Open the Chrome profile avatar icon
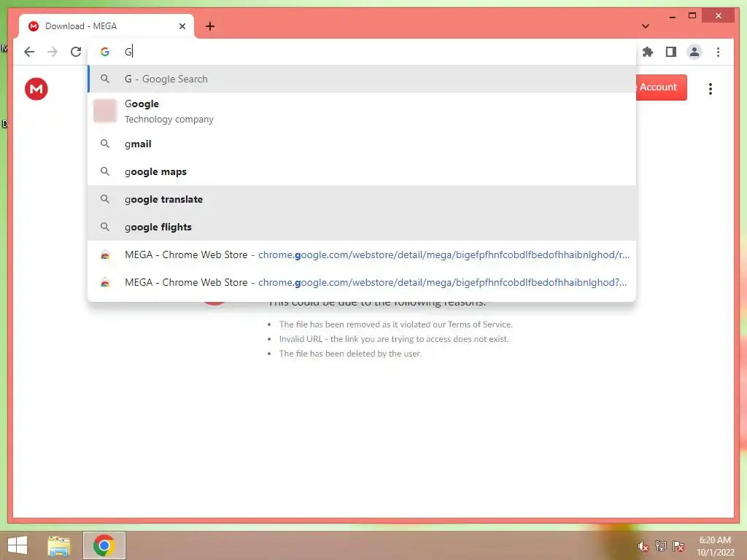This screenshot has height=560, width=747. (694, 52)
